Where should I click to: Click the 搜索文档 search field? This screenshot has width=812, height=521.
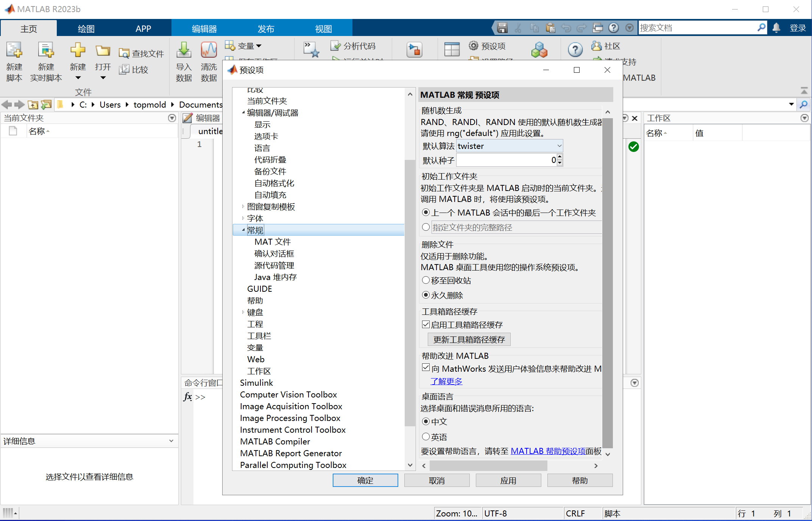pyautogui.click(x=697, y=28)
